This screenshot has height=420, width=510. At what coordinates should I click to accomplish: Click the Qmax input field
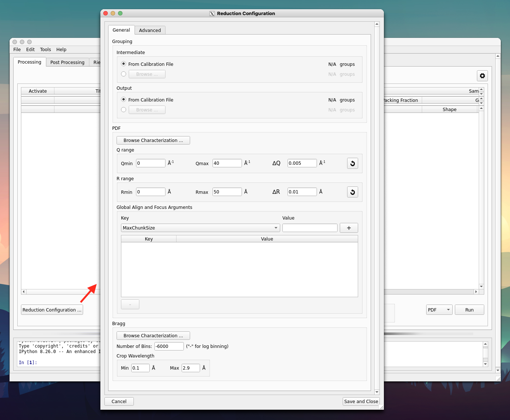click(x=227, y=163)
